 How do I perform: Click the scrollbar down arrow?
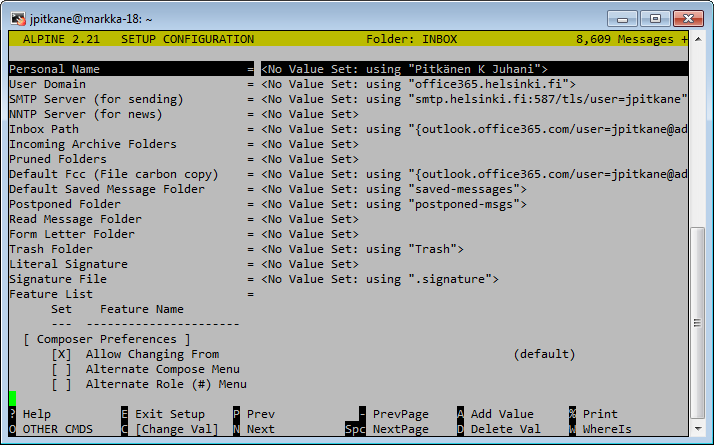point(698,429)
